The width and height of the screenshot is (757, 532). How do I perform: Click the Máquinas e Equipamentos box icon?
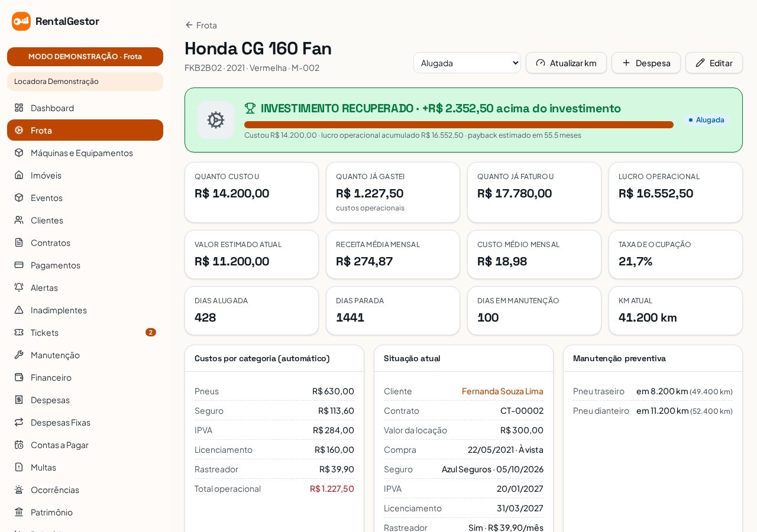click(x=19, y=153)
